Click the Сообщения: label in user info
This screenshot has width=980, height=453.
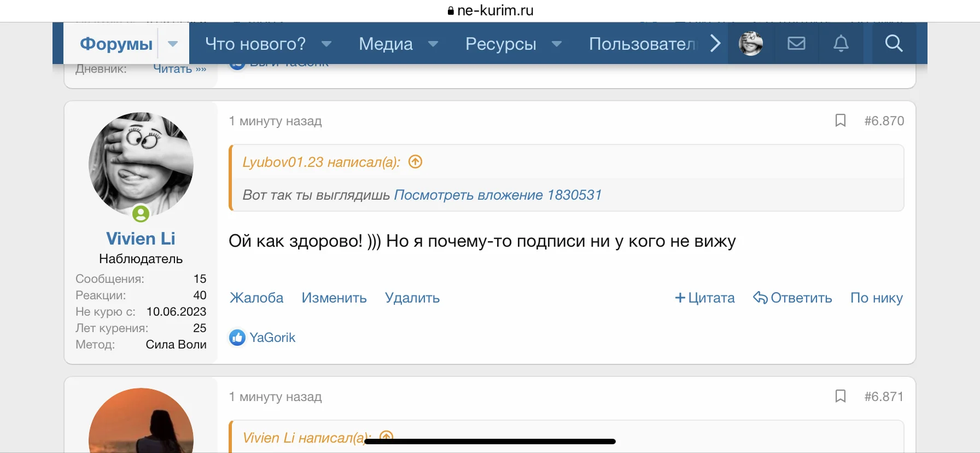pos(110,278)
